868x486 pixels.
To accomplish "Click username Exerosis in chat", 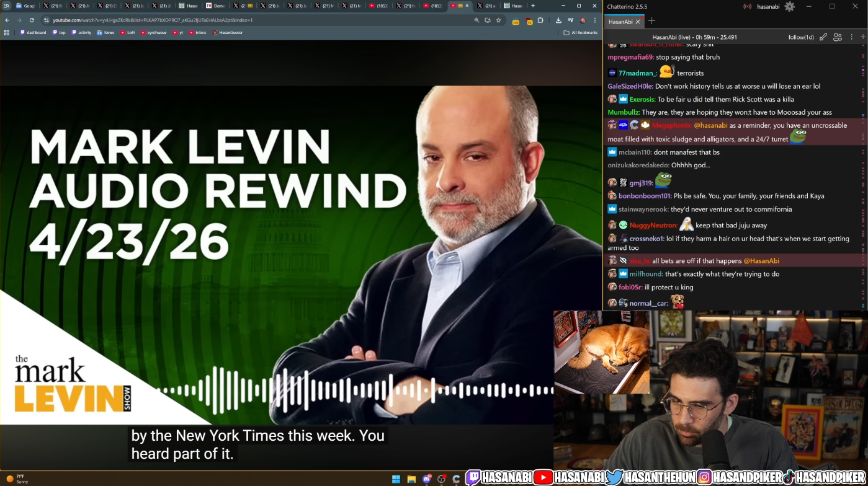I will pyautogui.click(x=642, y=99).
